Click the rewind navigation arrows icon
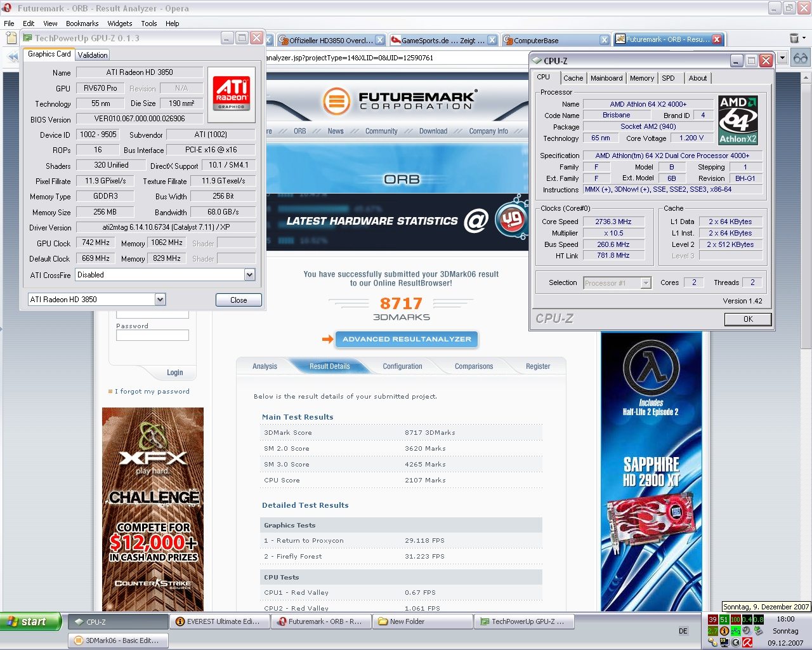This screenshot has width=812, height=650. 13,57
